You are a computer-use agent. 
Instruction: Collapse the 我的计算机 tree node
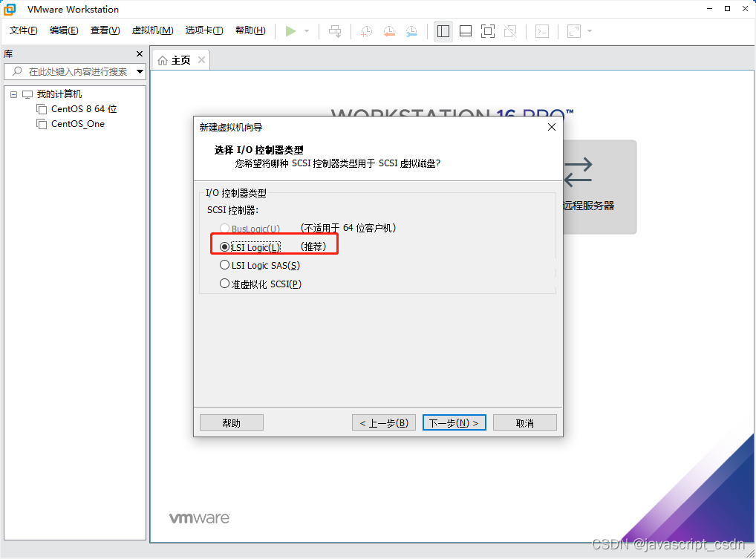[14, 94]
